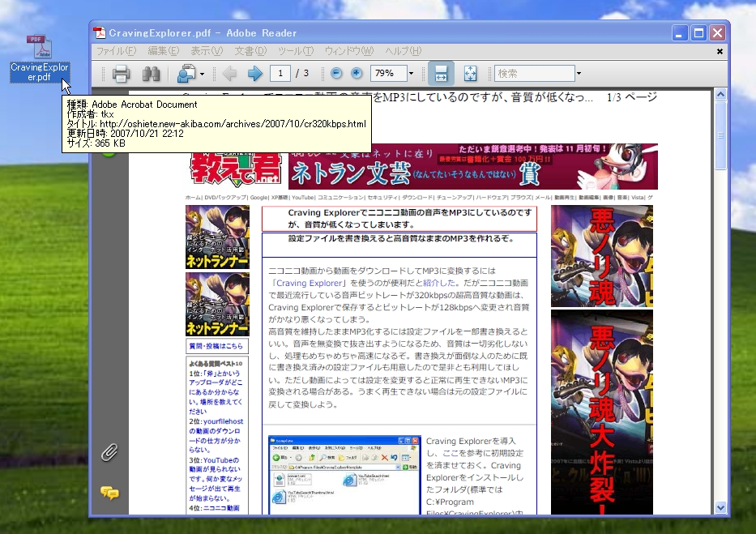The image size is (756, 534).
Task: Toggle Fit Width scrolling mode icon
Action: (441, 74)
